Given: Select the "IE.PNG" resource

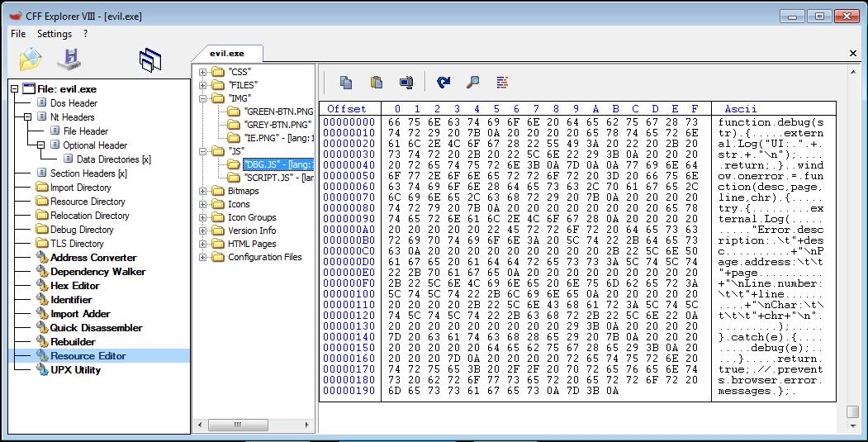Looking at the screenshot, I should tap(278, 138).
